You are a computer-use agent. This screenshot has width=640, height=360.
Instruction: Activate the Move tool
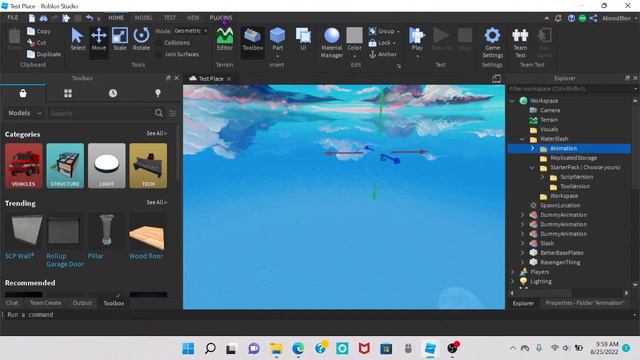tap(99, 39)
